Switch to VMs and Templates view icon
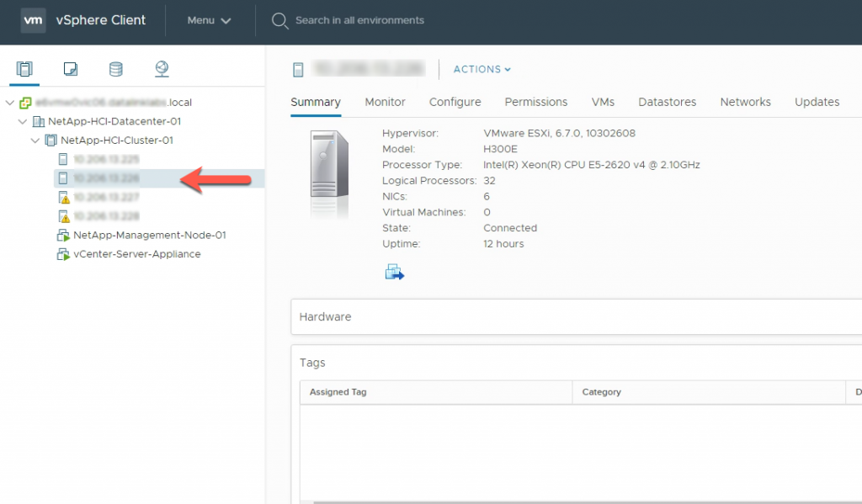The image size is (862, 504). click(71, 69)
